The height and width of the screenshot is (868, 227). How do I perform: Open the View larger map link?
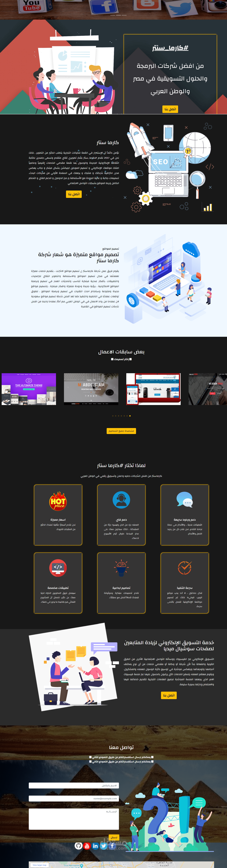[40, 865]
